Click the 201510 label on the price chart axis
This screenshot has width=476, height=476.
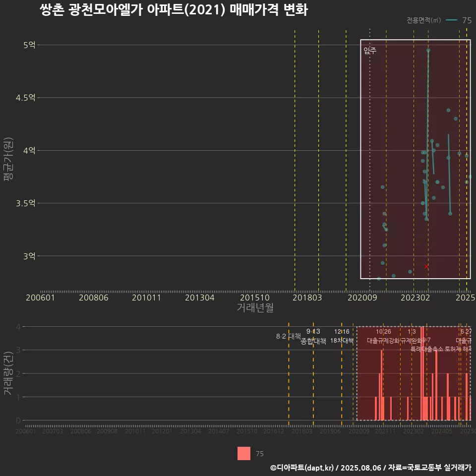(x=255, y=297)
